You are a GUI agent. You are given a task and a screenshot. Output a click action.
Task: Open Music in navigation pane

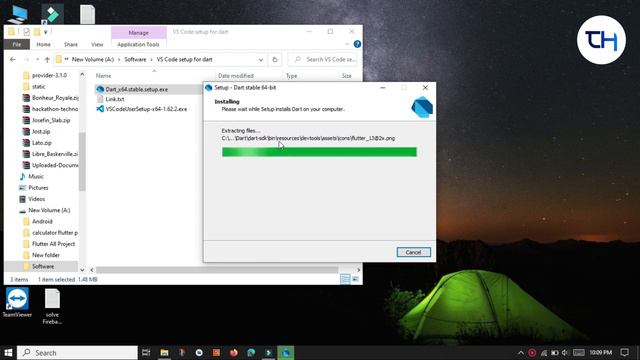point(36,176)
